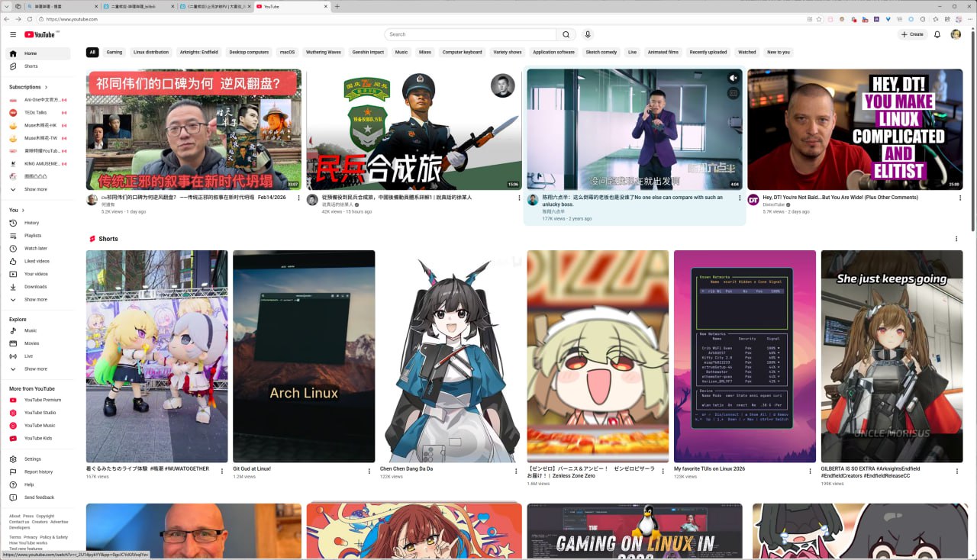
Task: Click the Create button
Action: coord(913,34)
